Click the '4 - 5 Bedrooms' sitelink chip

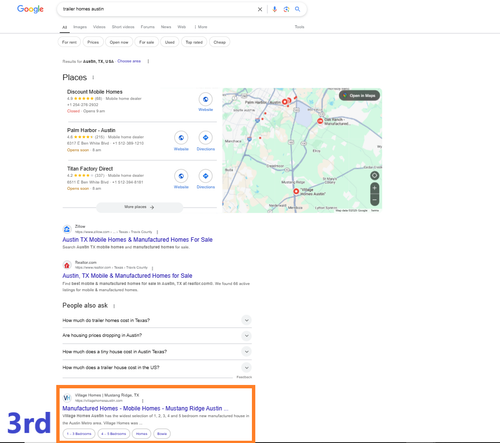114,434
